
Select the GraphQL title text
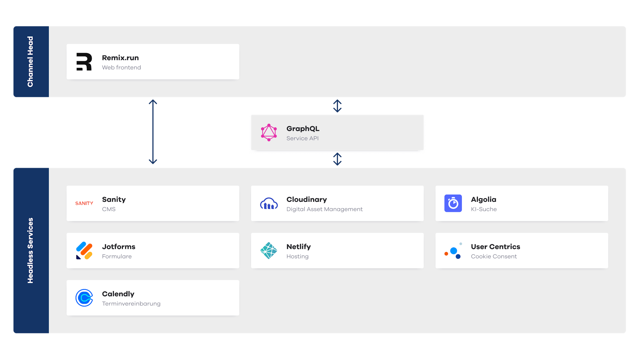pyautogui.click(x=303, y=129)
